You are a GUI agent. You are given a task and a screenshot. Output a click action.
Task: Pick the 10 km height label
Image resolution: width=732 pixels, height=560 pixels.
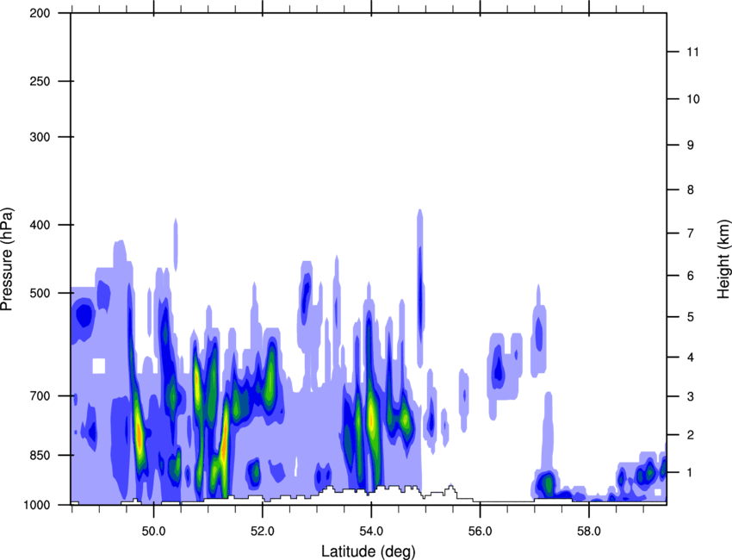693,99
